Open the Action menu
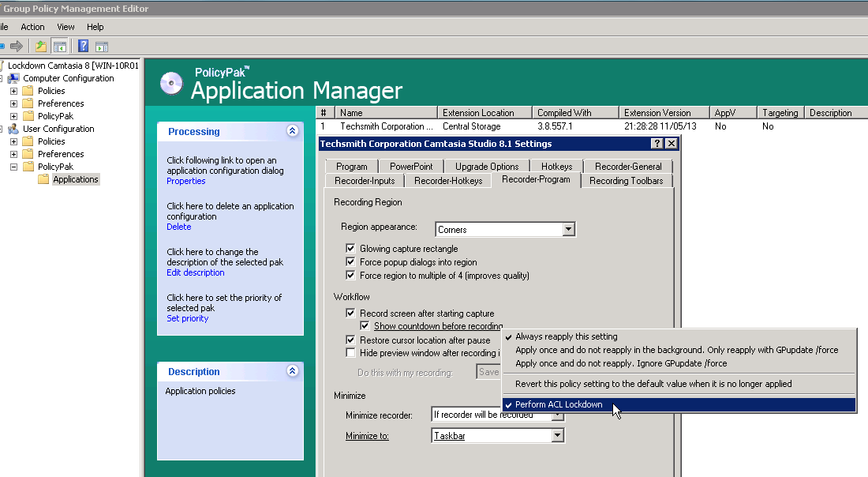868x477 pixels. (x=32, y=27)
